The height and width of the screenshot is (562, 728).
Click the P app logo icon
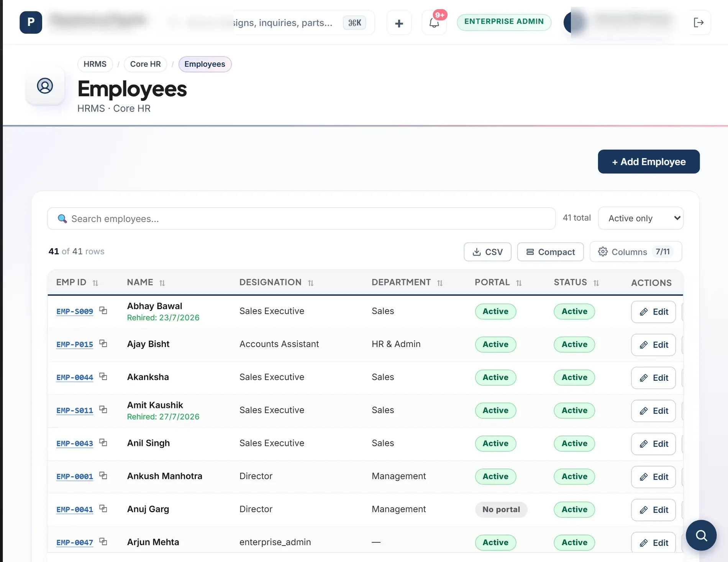(31, 23)
